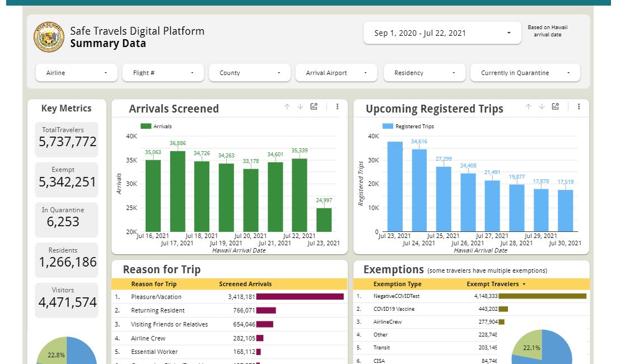This screenshot has width=639, height=364.
Task: Select the Visitors 4,471,574 metric card
Action: [67, 300]
